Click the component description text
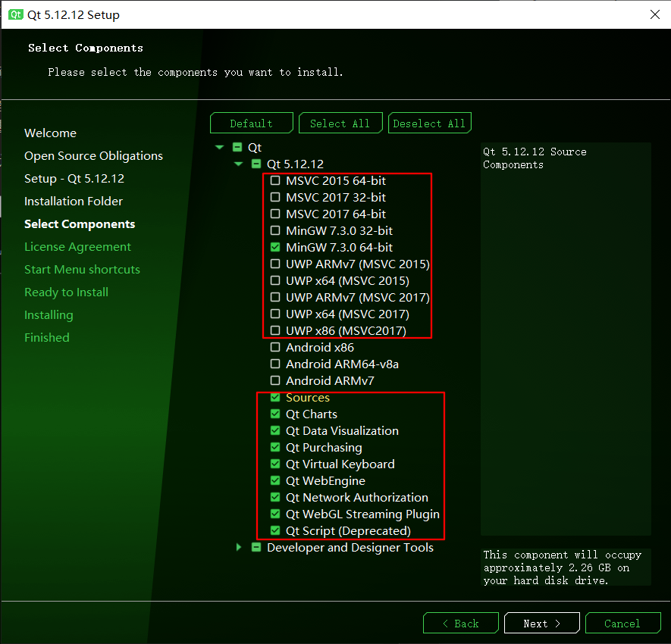This screenshot has height=644, width=671. click(x=535, y=158)
